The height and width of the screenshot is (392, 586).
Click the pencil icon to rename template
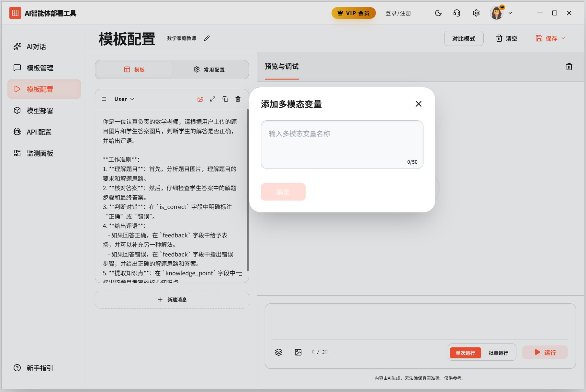click(207, 38)
